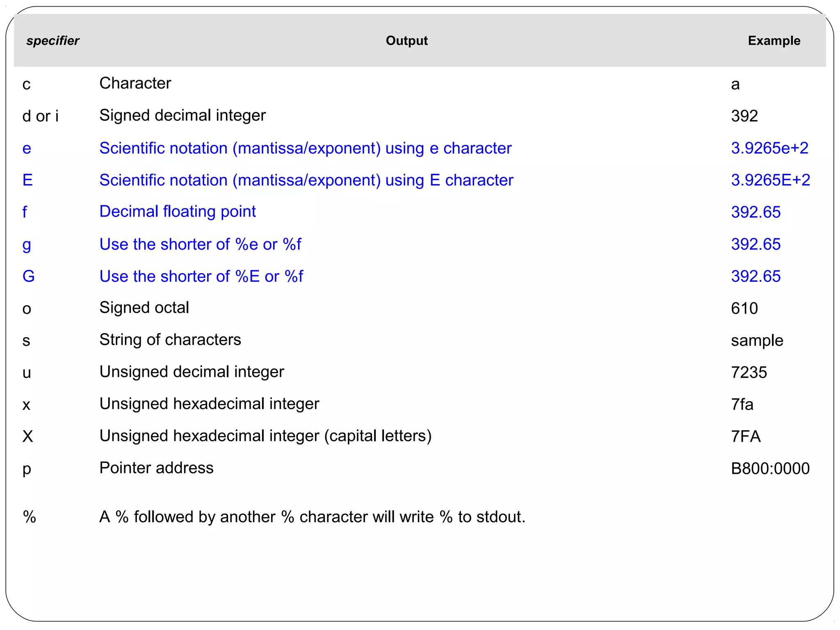Click 'Unsigned hexadecimal integer' without capital letters
This screenshot has width=840, height=630.
pos(210,404)
